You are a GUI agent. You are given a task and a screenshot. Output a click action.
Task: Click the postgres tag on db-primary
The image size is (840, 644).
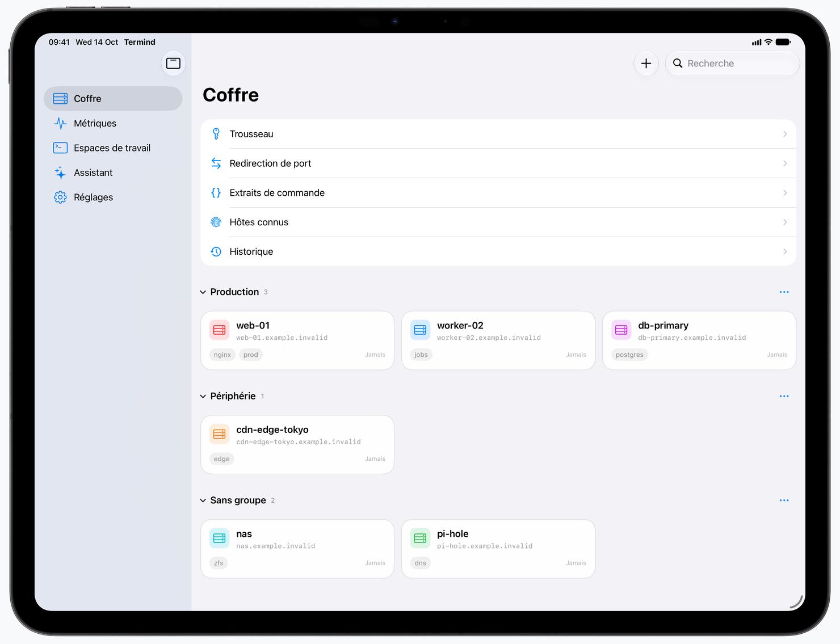point(629,355)
